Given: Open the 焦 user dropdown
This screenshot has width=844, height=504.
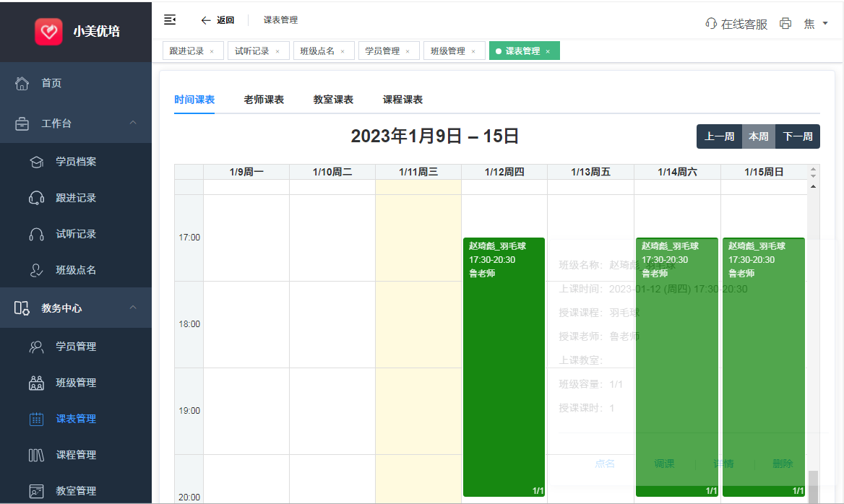Looking at the screenshot, I should [x=816, y=24].
